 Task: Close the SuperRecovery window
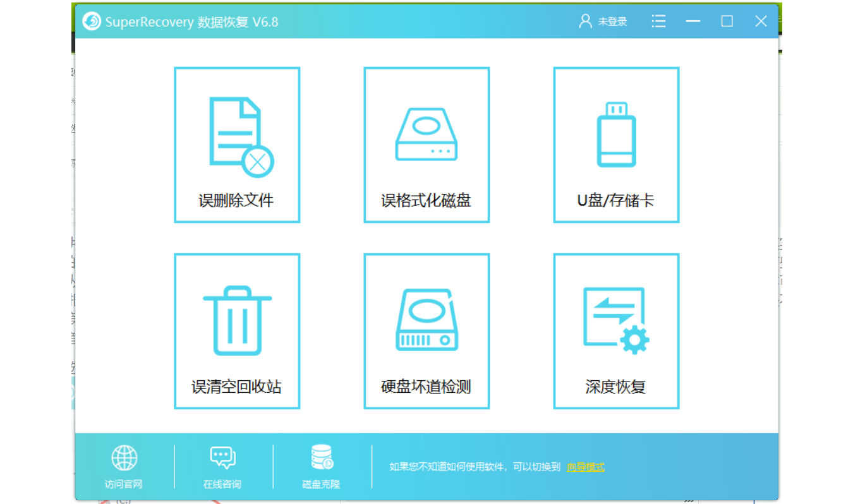(761, 21)
